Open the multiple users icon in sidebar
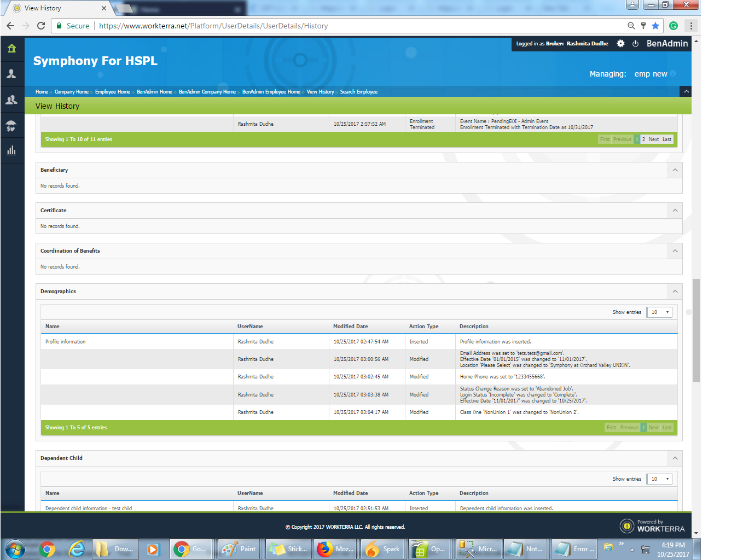Viewport: 743px width, 560px height. (x=11, y=100)
